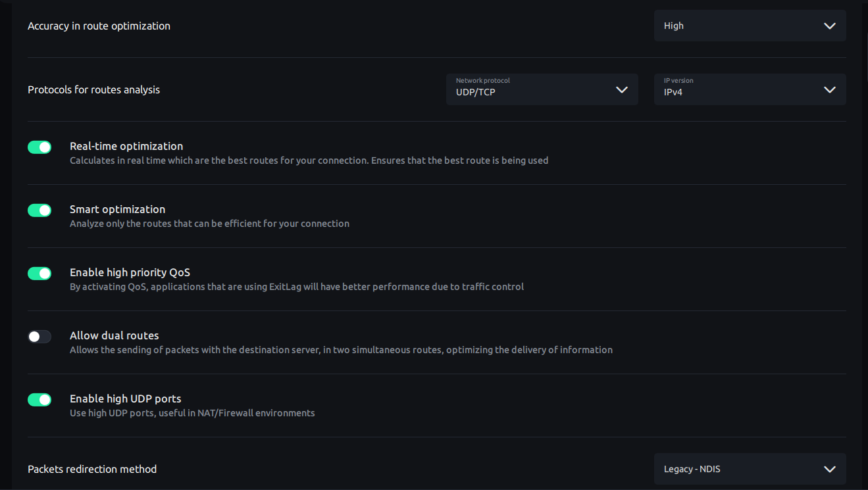Click the 'Smart optimization' heading text
This screenshot has height=490, width=868.
(117, 209)
